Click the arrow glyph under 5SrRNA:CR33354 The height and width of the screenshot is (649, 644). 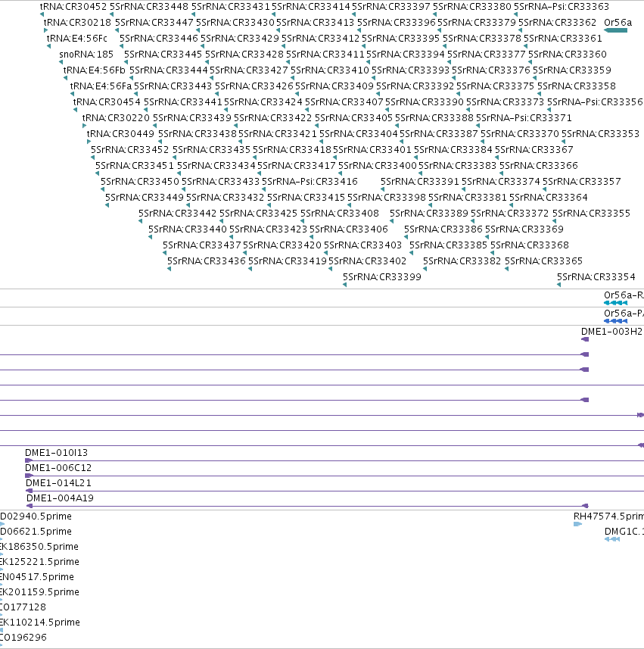coord(558,285)
